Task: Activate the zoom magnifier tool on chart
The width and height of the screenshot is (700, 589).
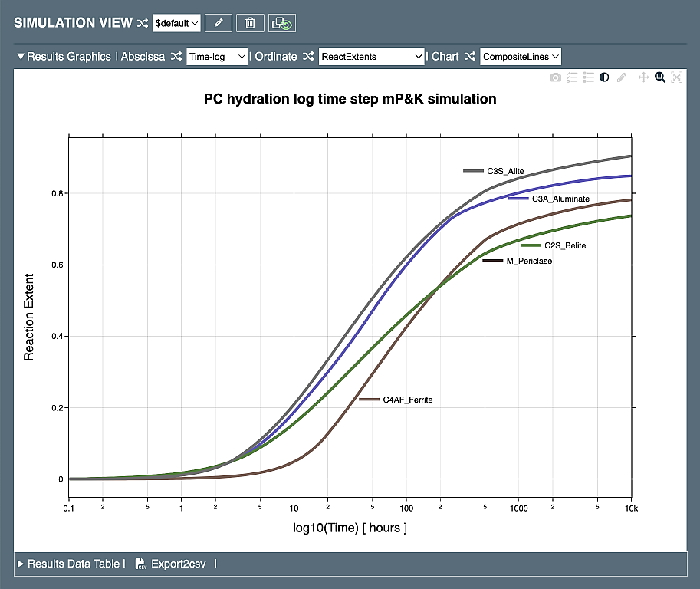Action: click(659, 77)
